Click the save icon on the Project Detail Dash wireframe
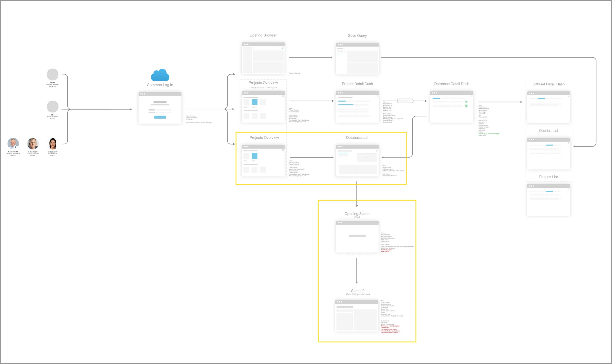The width and height of the screenshot is (612, 364). pyautogui.click(x=377, y=96)
